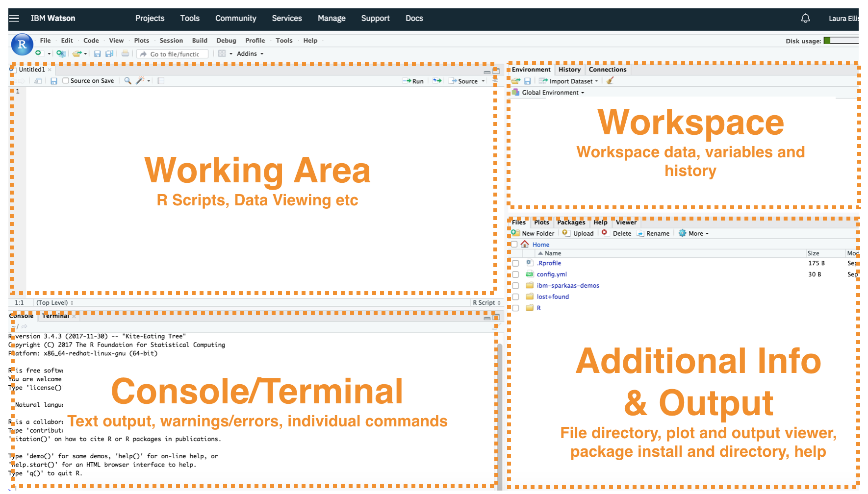
Task: Check the checkbox beside the Home row
Action: 514,244
